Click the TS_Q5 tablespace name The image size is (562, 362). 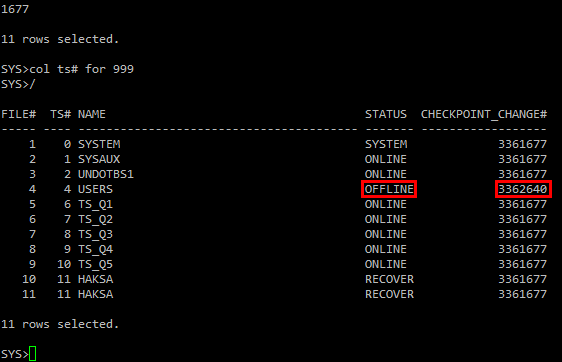[x=95, y=265]
